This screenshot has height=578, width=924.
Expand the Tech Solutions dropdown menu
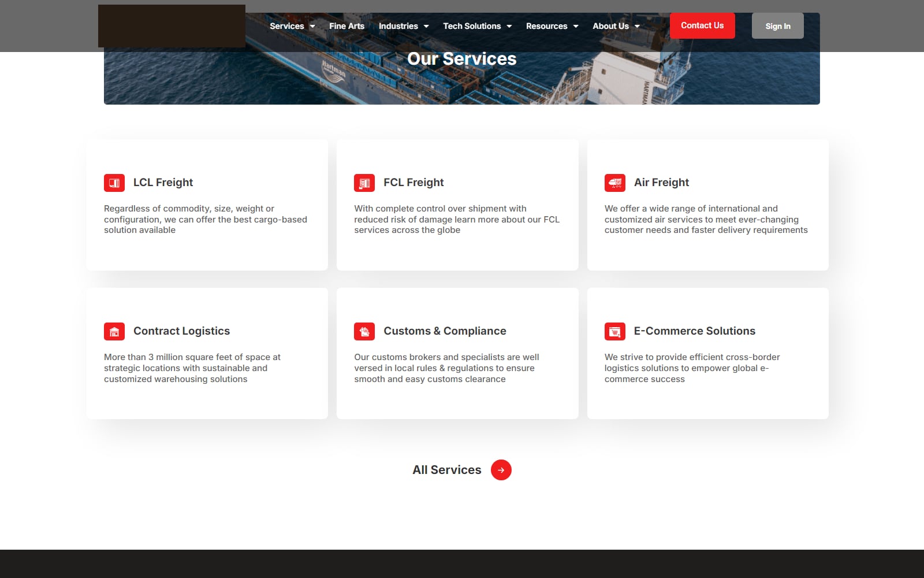click(x=478, y=26)
